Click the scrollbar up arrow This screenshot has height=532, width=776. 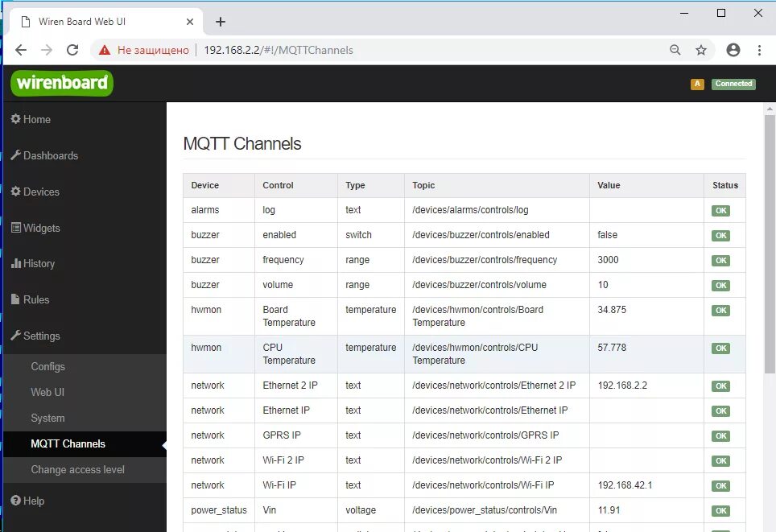(770, 109)
